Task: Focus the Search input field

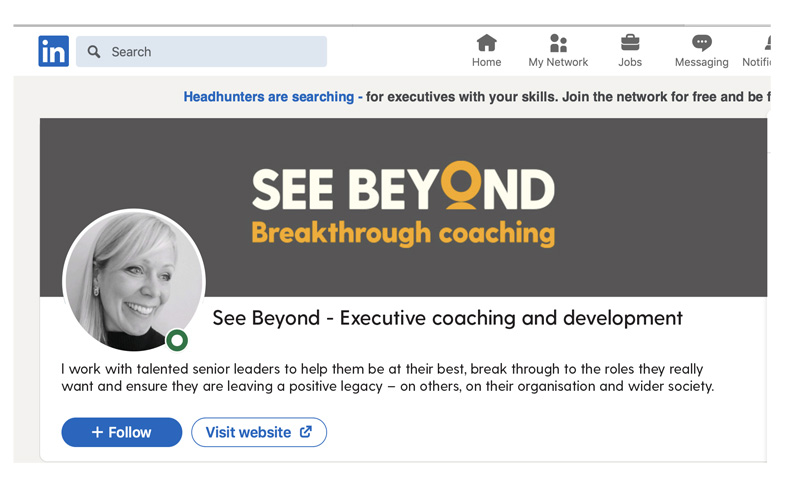Action: pyautogui.click(x=215, y=52)
